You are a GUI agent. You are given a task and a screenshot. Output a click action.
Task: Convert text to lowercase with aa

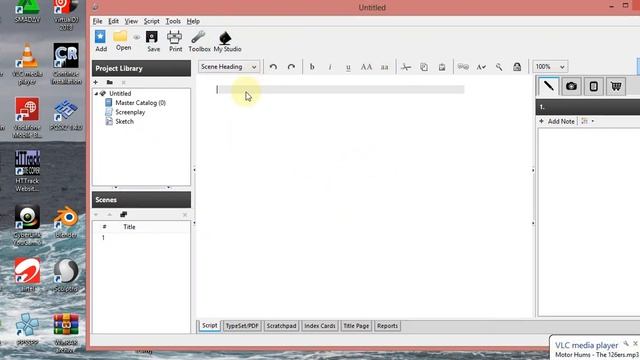pyautogui.click(x=384, y=67)
